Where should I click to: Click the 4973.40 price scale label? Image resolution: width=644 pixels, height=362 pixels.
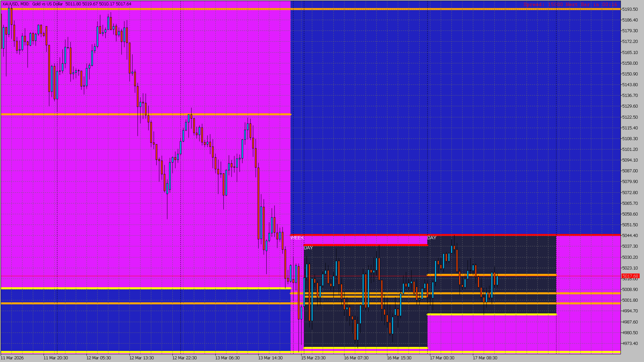tap(630, 344)
